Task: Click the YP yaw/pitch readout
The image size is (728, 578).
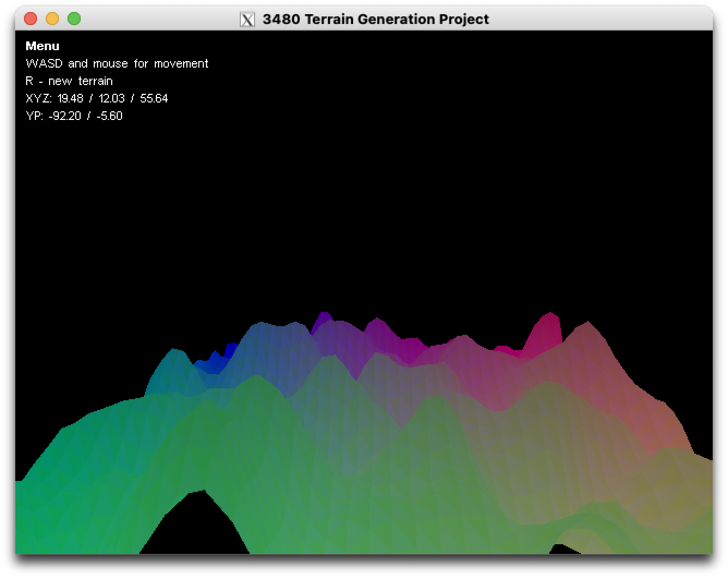Action: [74, 116]
